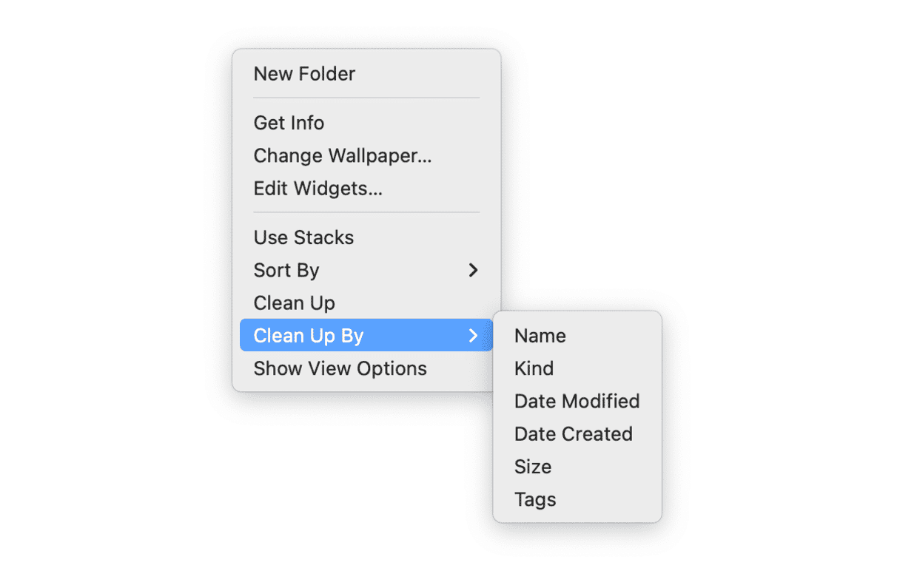The height and width of the screenshot is (588, 900).
Task: Expand the Sort By submenu arrow
Action: 474,271
